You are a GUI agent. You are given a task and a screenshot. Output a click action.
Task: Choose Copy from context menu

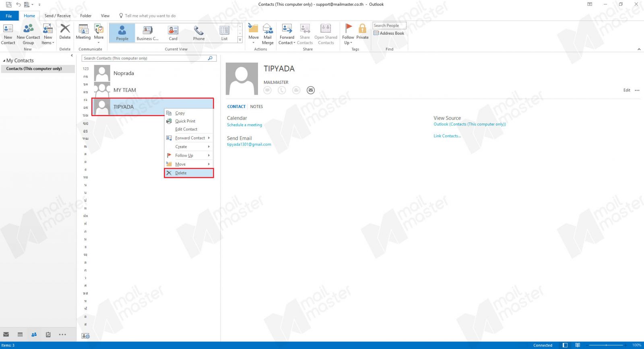point(189,113)
